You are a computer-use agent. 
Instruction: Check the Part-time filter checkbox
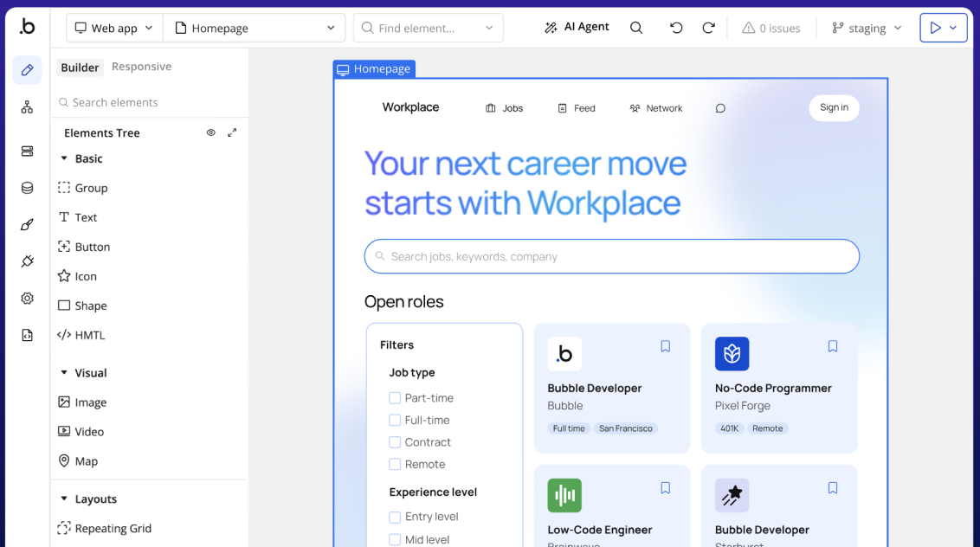(x=395, y=397)
